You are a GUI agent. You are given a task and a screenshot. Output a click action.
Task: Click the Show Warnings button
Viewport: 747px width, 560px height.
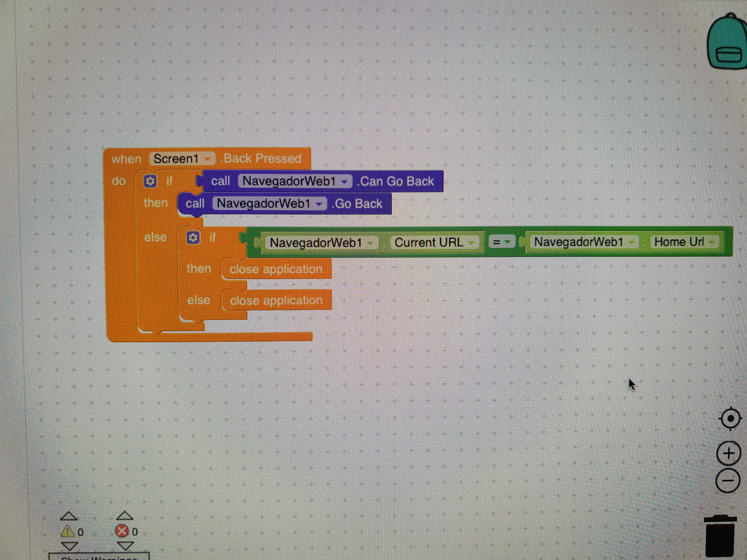click(x=99, y=557)
